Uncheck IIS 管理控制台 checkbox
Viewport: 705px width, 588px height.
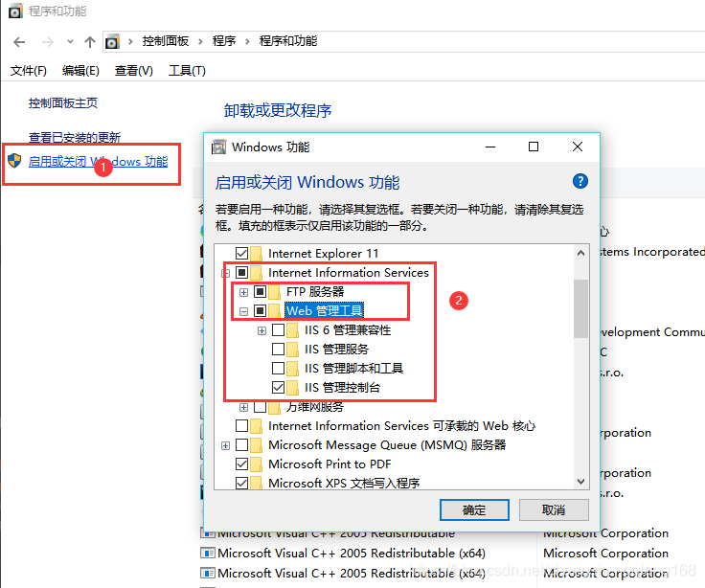click(x=279, y=387)
